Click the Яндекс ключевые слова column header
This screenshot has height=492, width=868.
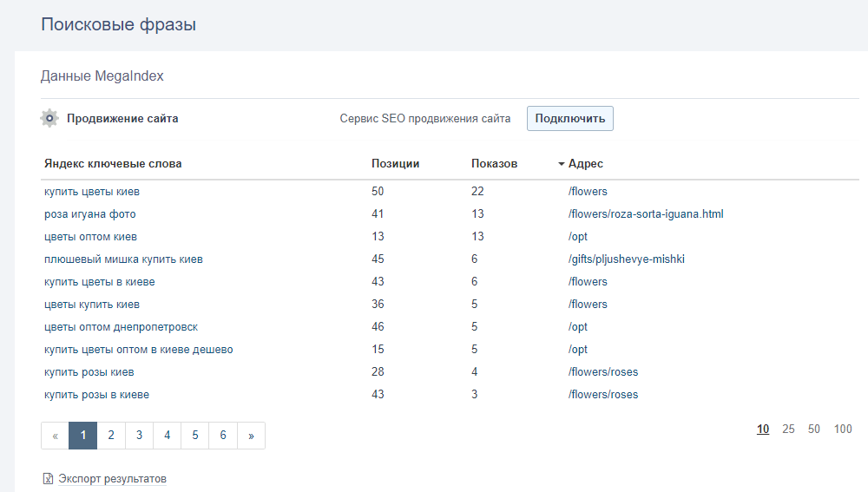coord(113,164)
